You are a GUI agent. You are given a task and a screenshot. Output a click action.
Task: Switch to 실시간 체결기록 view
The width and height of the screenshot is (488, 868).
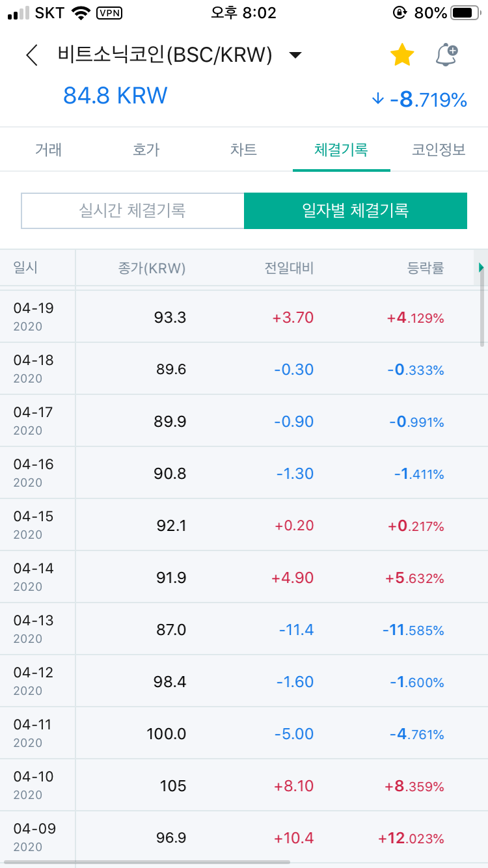132,211
